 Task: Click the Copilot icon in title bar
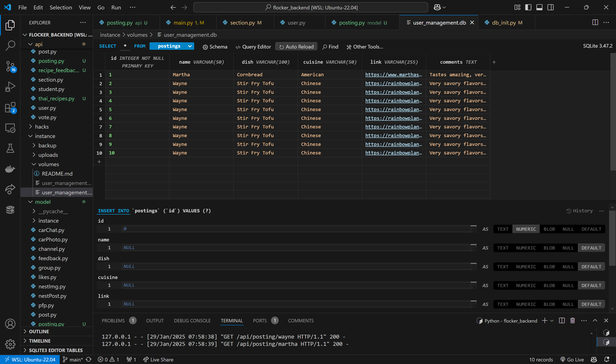coord(437,7)
